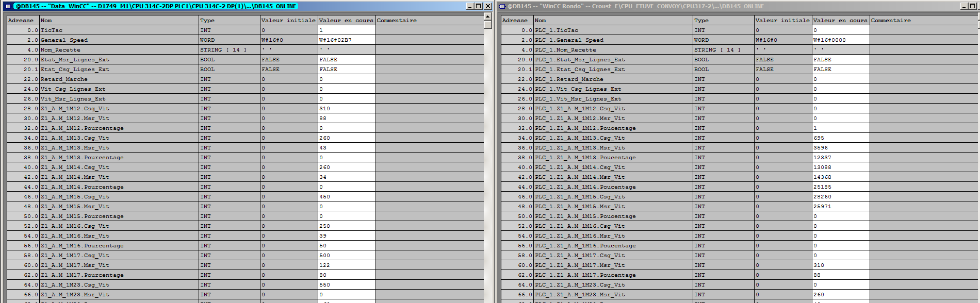This screenshot has width=980, height=303.
Task: Minimize the Data_WinCC DB145 window
Action: [x=470, y=6]
